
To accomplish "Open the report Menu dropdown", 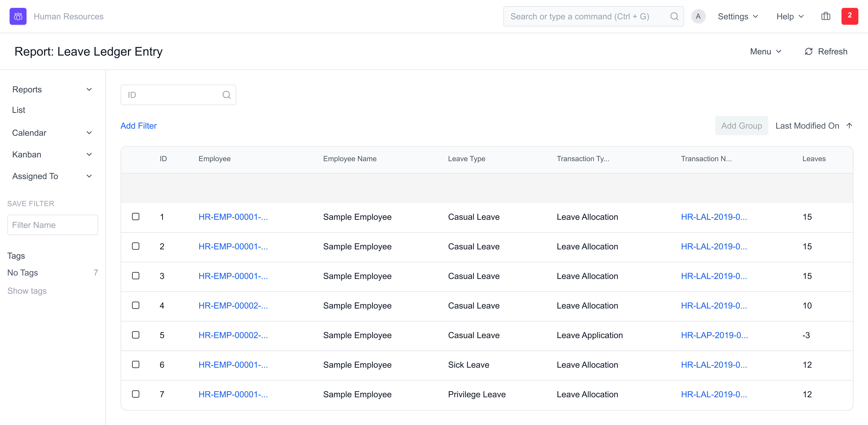I will [766, 51].
